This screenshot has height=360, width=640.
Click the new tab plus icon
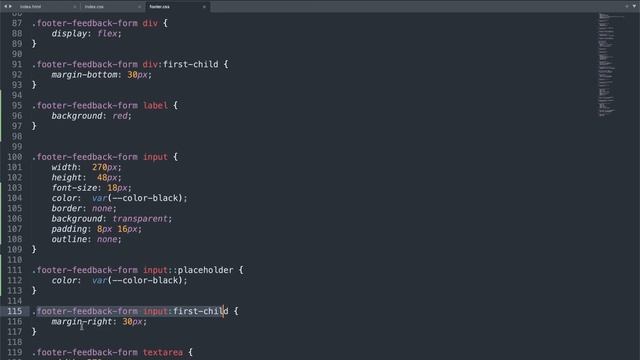pyautogui.click(x=627, y=6)
